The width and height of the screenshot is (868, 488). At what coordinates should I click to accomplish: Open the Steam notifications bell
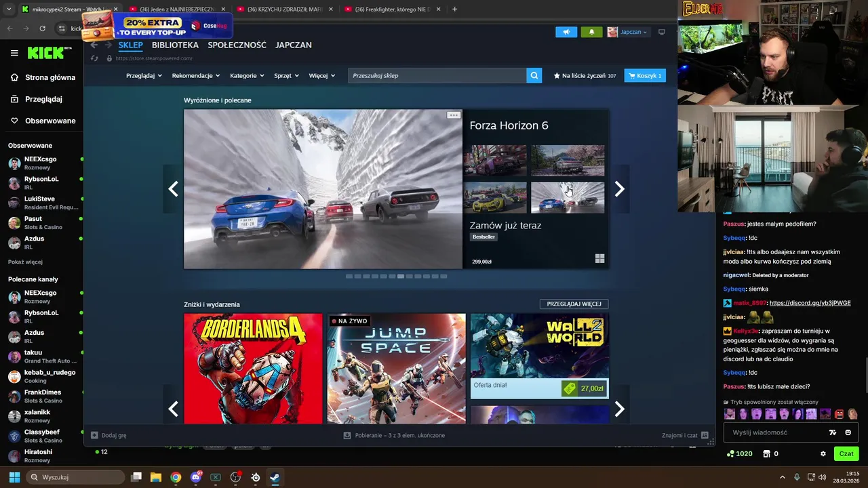click(x=591, y=32)
